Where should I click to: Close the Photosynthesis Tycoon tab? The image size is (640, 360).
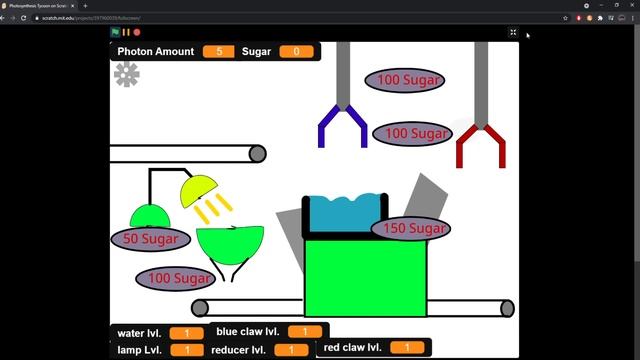[x=73, y=6]
